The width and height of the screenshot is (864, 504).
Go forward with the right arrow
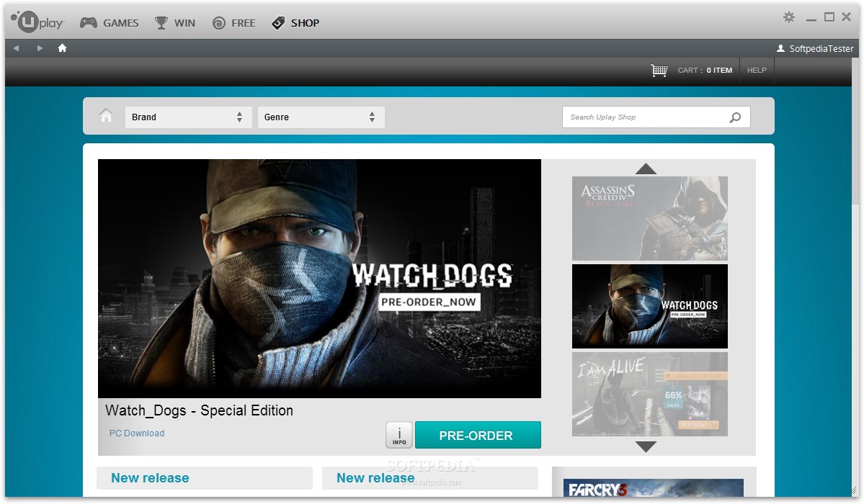coord(40,48)
